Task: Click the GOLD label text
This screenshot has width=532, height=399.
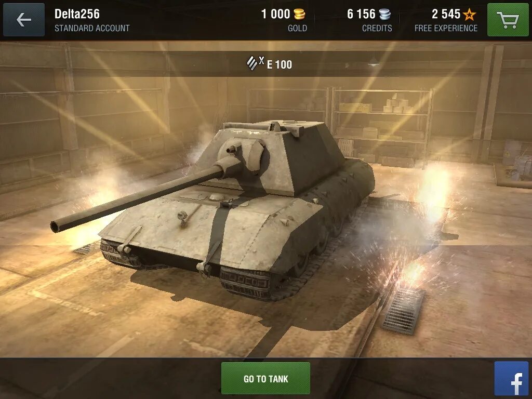Action: (x=297, y=28)
